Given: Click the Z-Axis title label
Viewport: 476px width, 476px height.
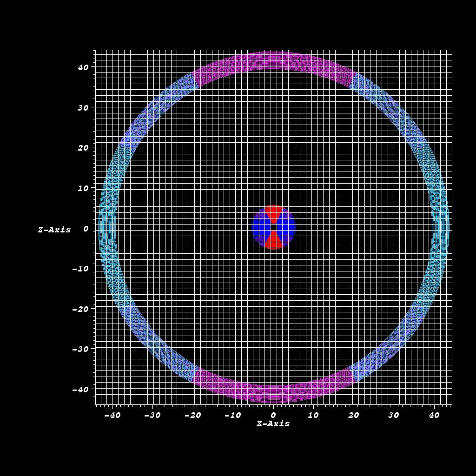Looking at the screenshot, I should coord(54,230).
